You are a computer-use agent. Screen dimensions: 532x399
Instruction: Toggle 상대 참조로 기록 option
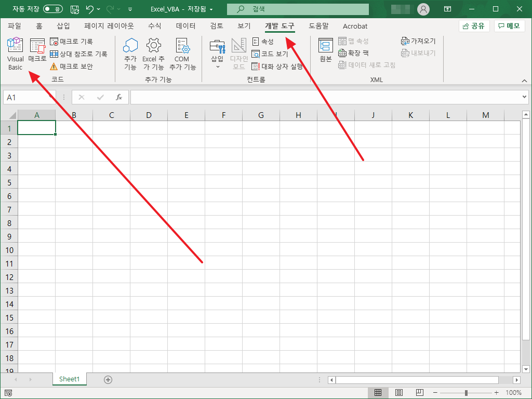pos(78,54)
